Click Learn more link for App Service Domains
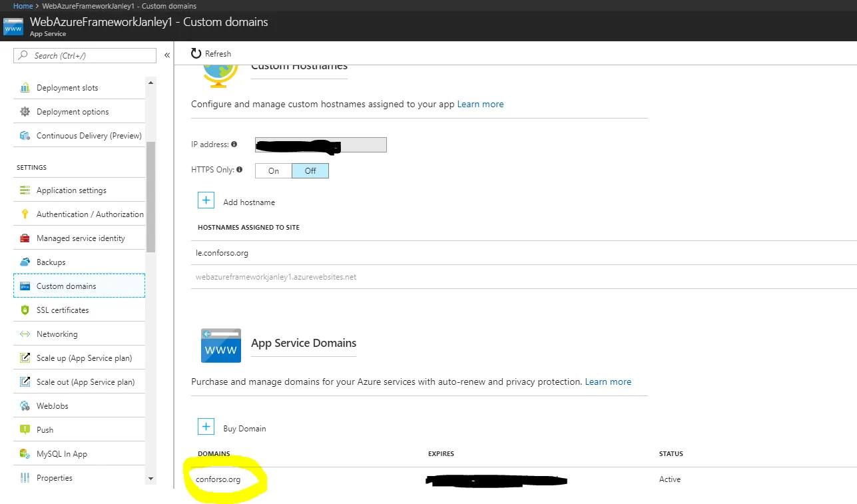Screen dimensions: 857x504 [608, 381]
